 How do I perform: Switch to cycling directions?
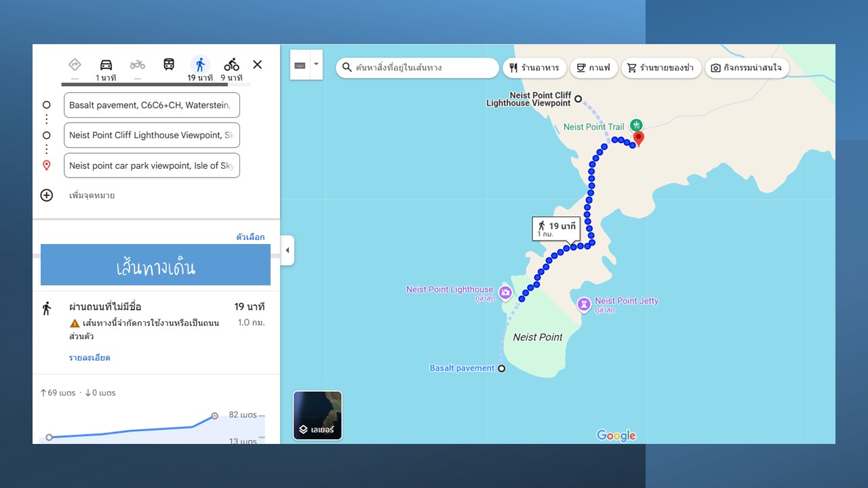[232, 64]
